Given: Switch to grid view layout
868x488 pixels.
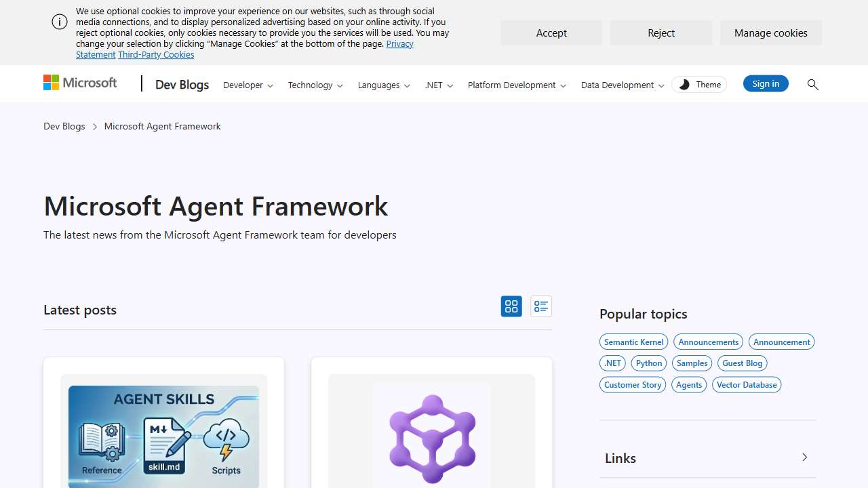Looking at the screenshot, I should pos(511,306).
